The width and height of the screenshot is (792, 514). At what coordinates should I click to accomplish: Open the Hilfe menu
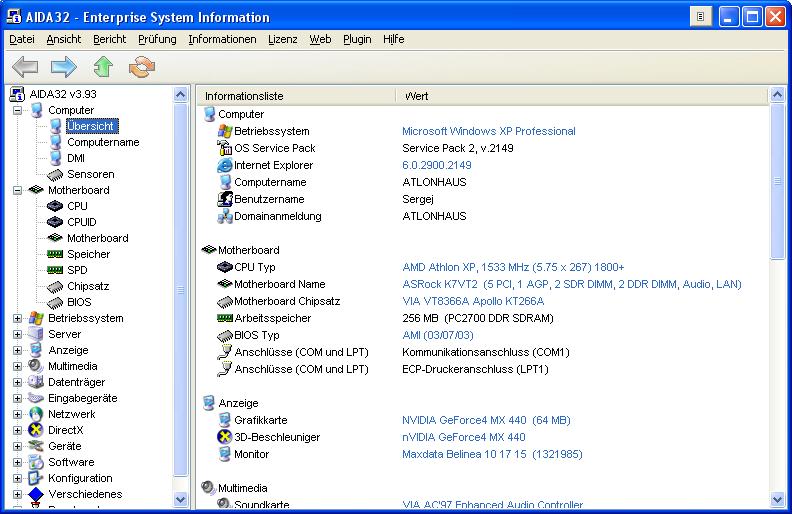point(393,39)
